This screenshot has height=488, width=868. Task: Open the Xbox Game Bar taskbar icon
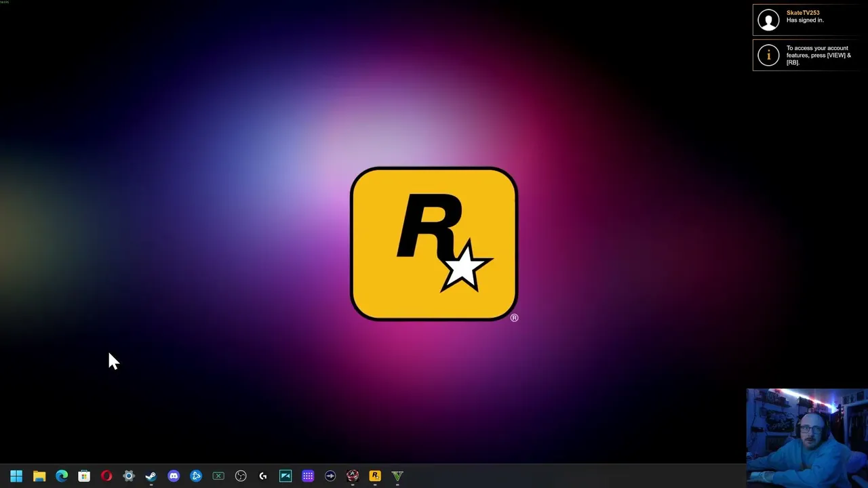(x=218, y=476)
